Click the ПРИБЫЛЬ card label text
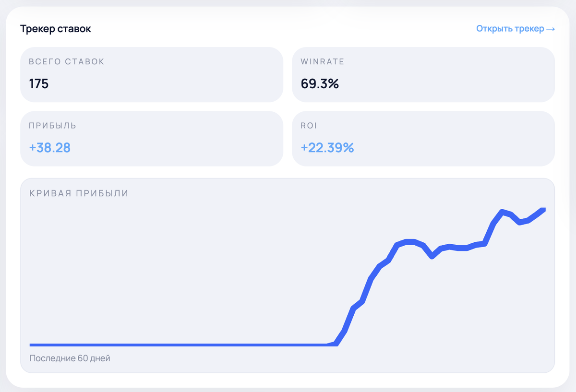 point(52,125)
